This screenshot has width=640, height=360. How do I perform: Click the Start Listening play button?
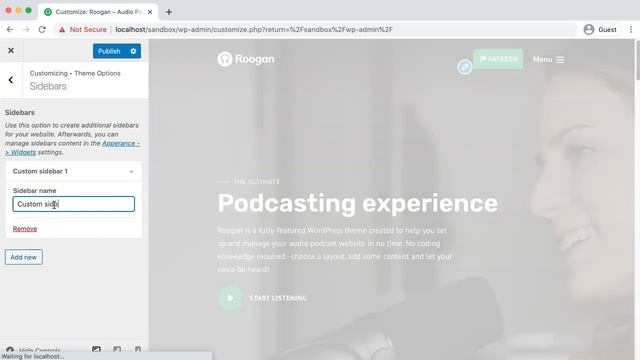230,298
